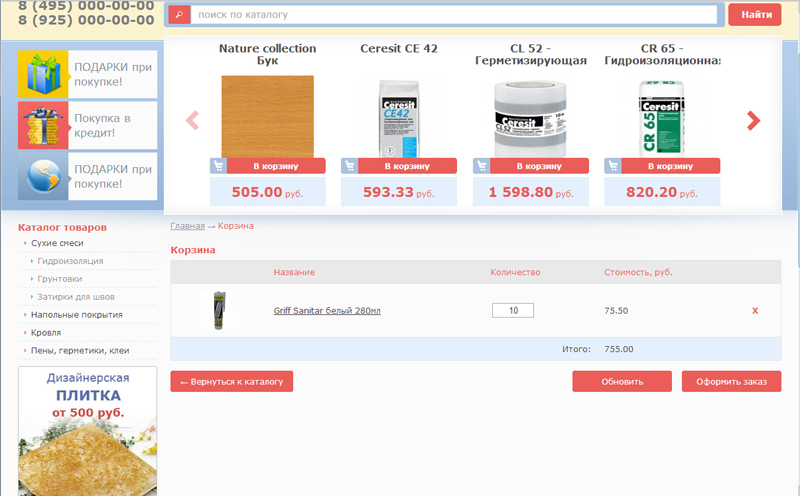Image resolution: width=800 pixels, height=496 pixels.
Task: Add Nature collection Бук via В корзину
Action: 276,166
